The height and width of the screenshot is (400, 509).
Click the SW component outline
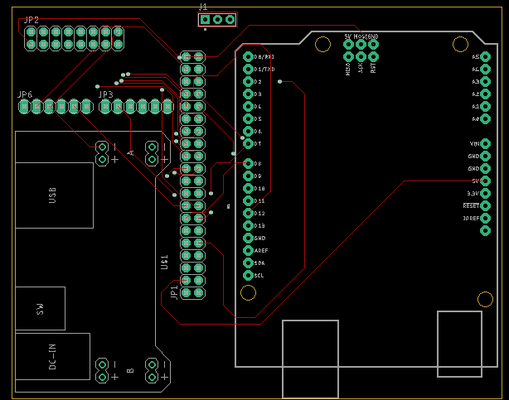40,308
